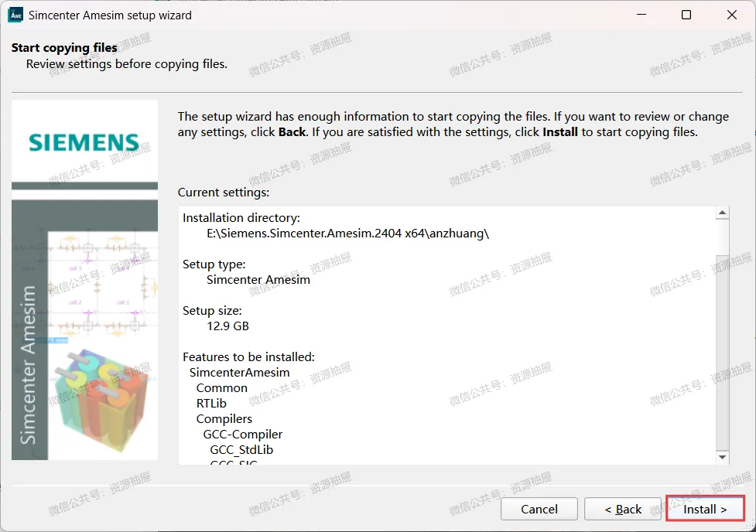Minimize the setup wizard window
The width and height of the screenshot is (756, 532).
pos(641,15)
